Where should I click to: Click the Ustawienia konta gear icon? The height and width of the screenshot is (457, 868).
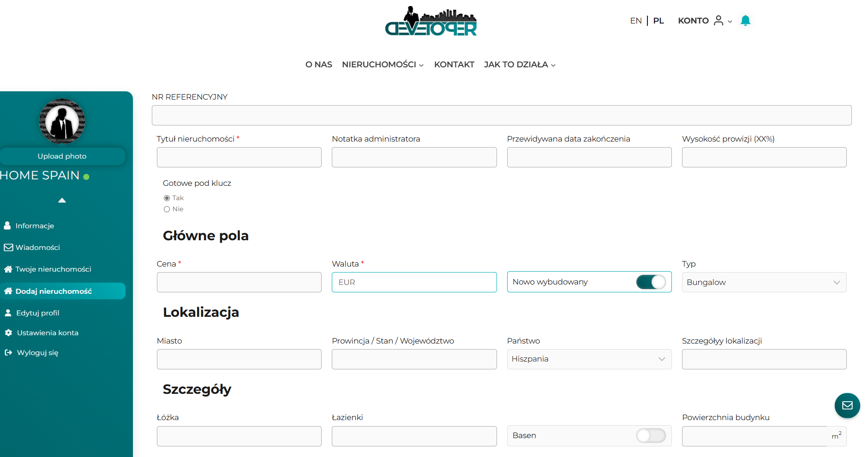point(8,332)
